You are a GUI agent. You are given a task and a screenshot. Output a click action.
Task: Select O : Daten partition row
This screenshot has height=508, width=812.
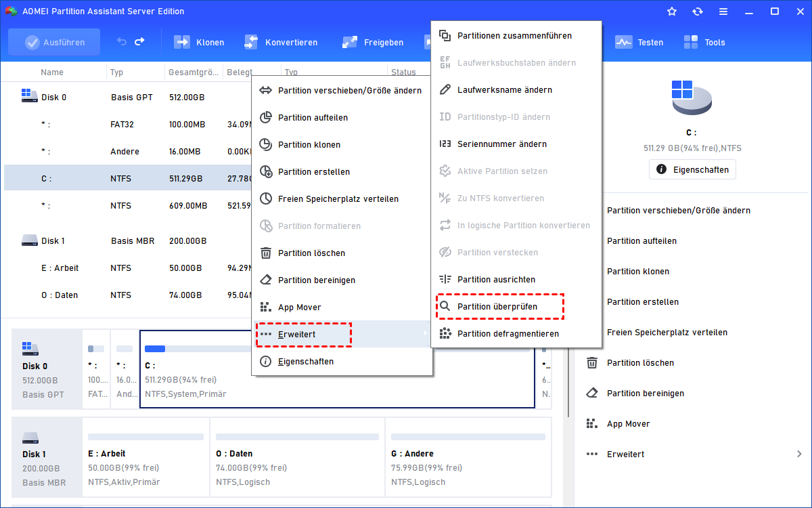click(x=127, y=295)
